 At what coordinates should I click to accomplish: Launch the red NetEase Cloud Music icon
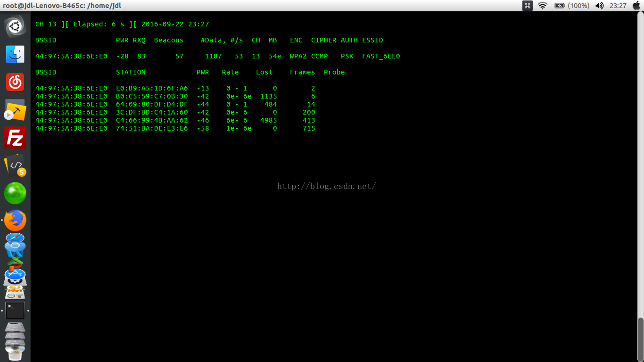pos(15,82)
